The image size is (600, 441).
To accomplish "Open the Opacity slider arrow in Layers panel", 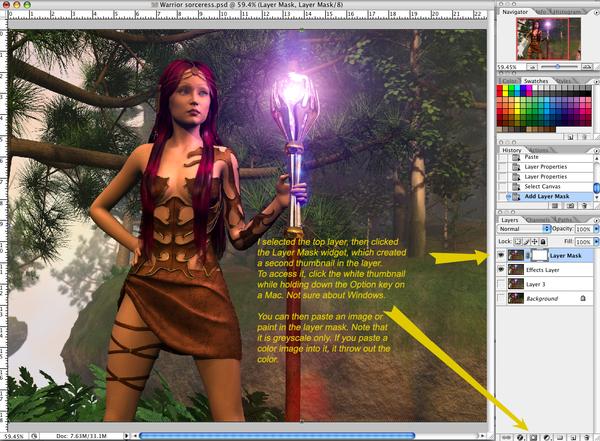I will point(596,229).
